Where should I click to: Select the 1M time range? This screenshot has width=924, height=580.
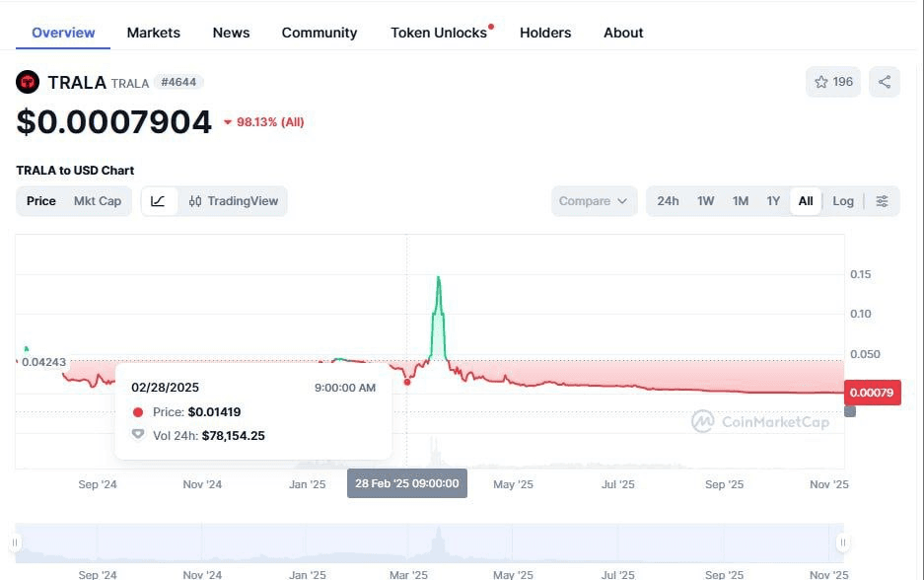click(740, 201)
